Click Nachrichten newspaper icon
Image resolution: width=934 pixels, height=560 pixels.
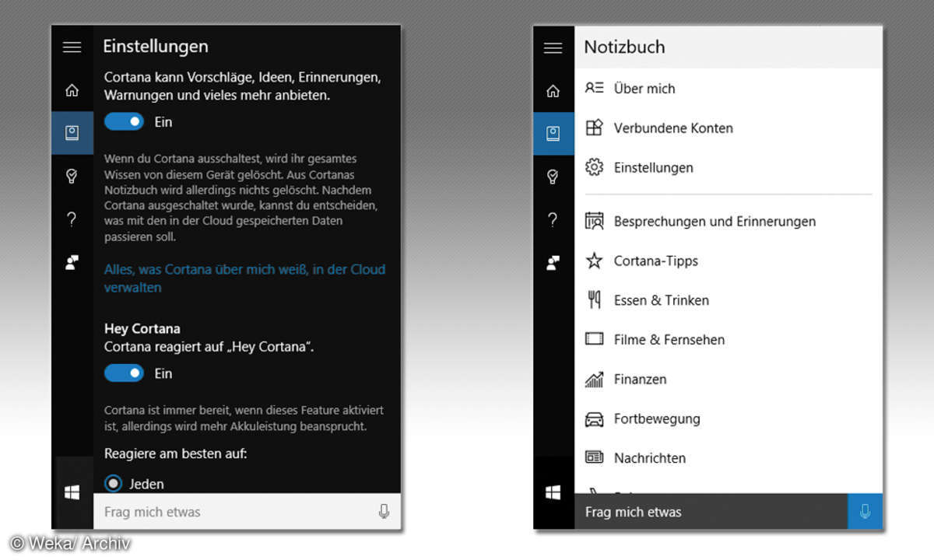[595, 457]
